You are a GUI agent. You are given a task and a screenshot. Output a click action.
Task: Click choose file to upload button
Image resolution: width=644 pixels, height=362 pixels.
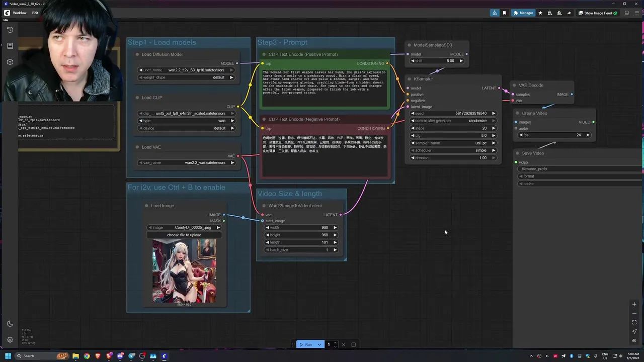[x=184, y=235]
